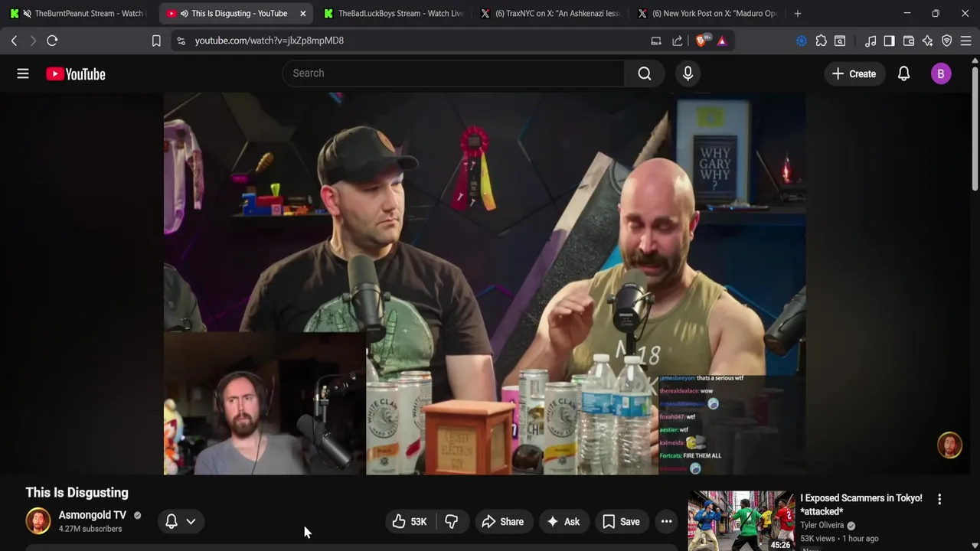The width and height of the screenshot is (980, 551).
Task: Open the Asmongold TV channel avatar
Action: click(38, 521)
